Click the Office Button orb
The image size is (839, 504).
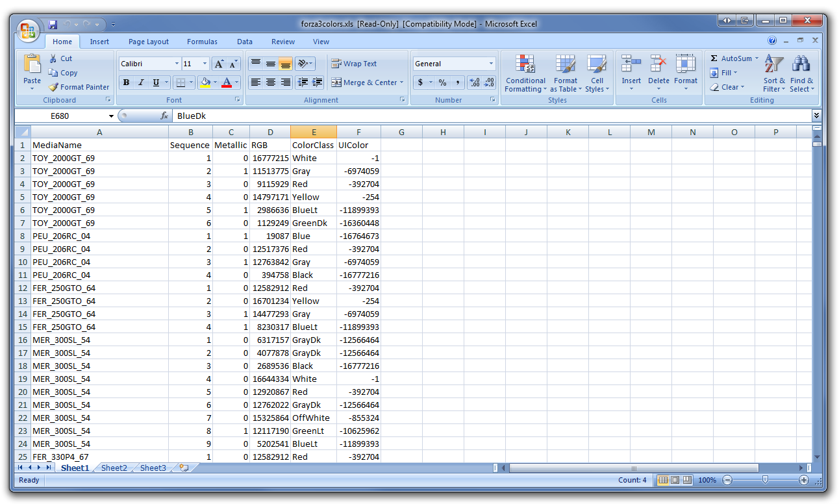point(28,29)
